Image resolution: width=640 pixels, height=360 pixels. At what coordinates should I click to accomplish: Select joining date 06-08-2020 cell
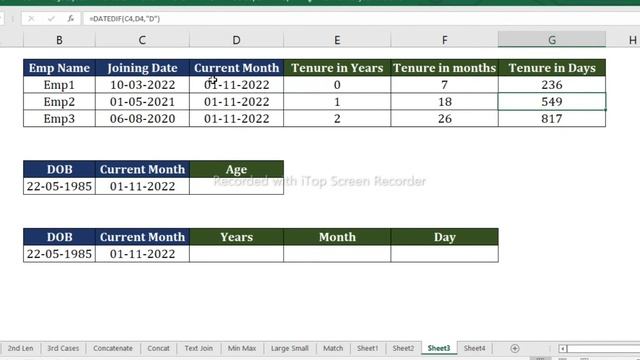(142, 119)
